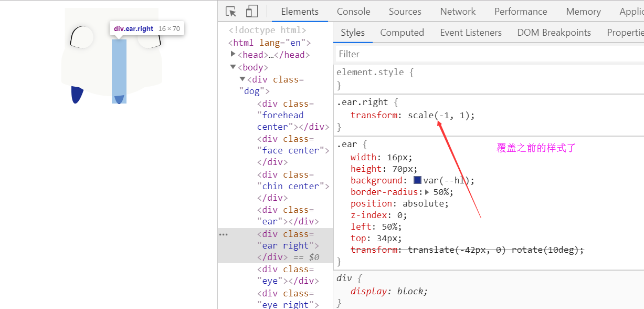Click the left 50% declaration
Viewport: 644px width, 309px height.
(x=376, y=227)
